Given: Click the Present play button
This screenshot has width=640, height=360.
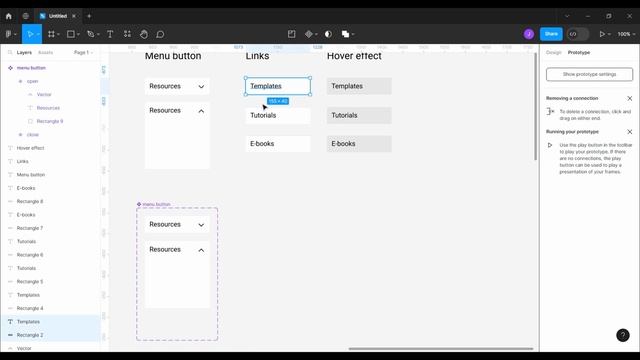Looking at the screenshot, I should click(x=602, y=34).
